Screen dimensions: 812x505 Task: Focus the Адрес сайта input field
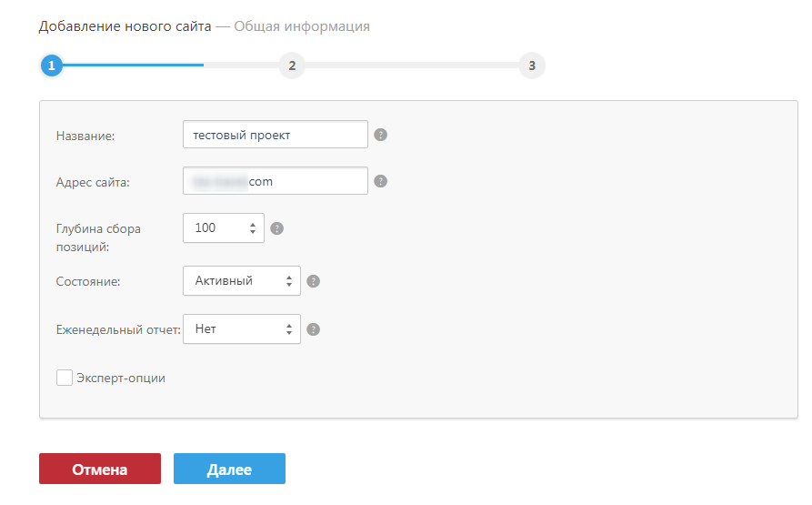[x=275, y=181]
